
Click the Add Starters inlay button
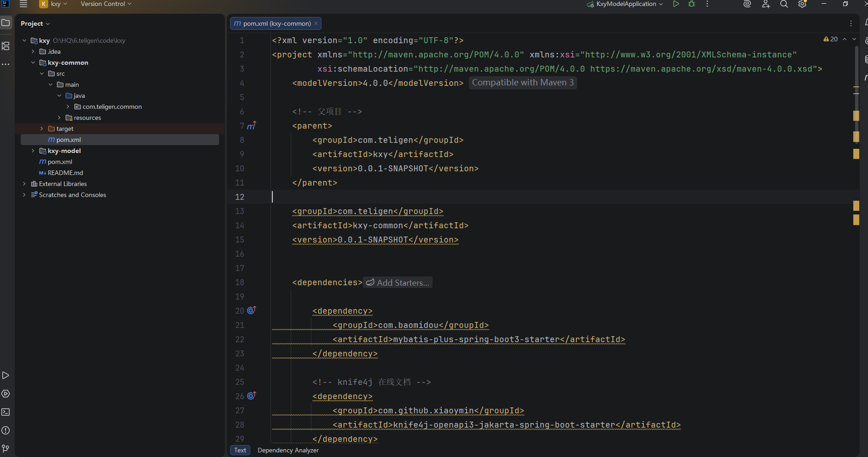[398, 282]
